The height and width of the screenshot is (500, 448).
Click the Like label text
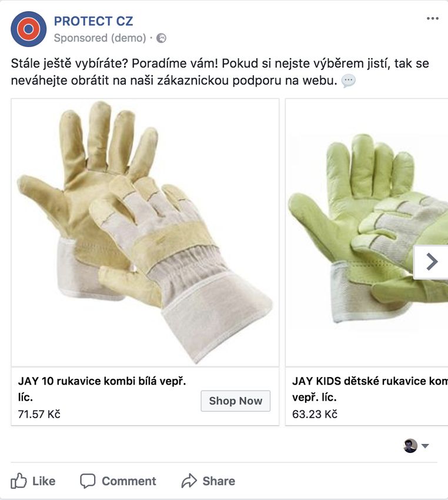pyautogui.click(x=44, y=481)
